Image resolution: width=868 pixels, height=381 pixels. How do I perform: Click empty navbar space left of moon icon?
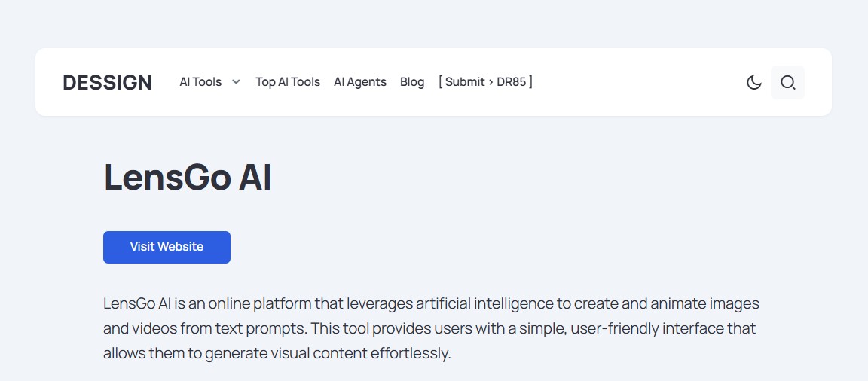coord(640,82)
